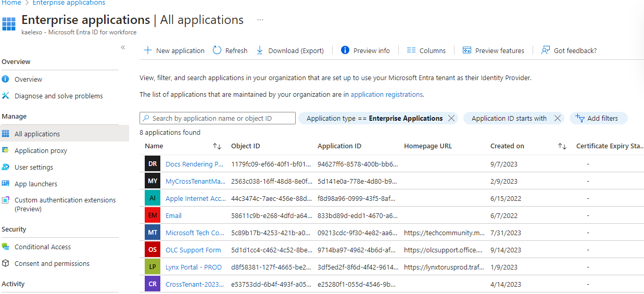Screen dimensions: 644x294
Task: Click the https://techcommunity.m... URL cell
Action: [x=443, y=233]
